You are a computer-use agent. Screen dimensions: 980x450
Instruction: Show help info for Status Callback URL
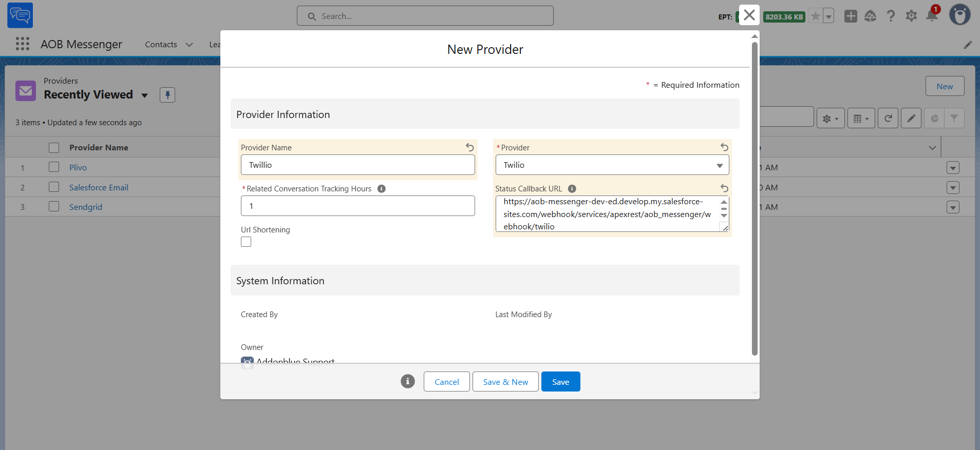572,189
